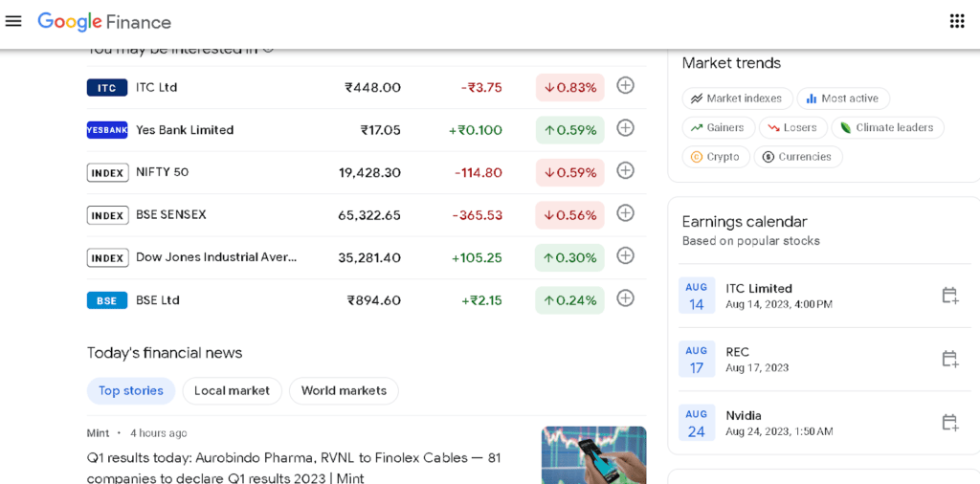The width and height of the screenshot is (980, 484).
Task: Add REC earnings to calendar
Action: pos(950,359)
